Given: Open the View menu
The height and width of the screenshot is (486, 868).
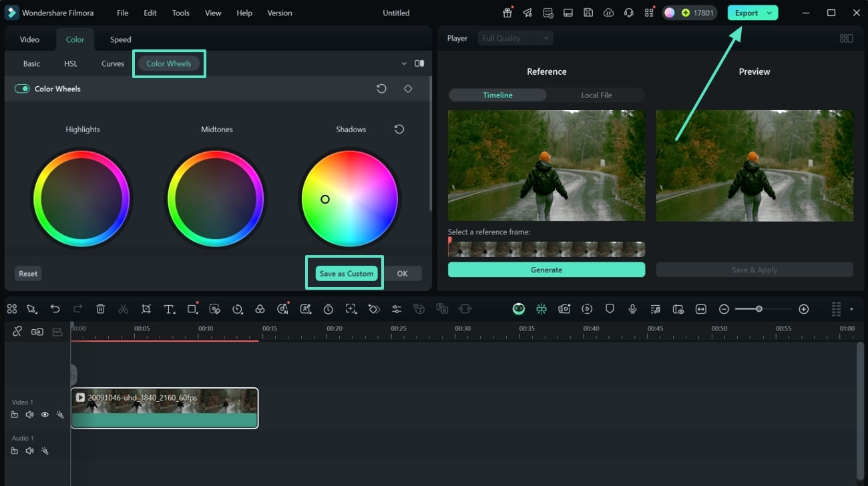Looking at the screenshot, I should pyautogui.click(x=213, y=13).
